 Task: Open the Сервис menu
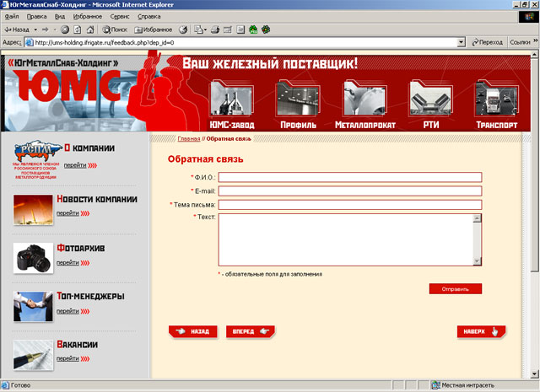coord(120,16)
